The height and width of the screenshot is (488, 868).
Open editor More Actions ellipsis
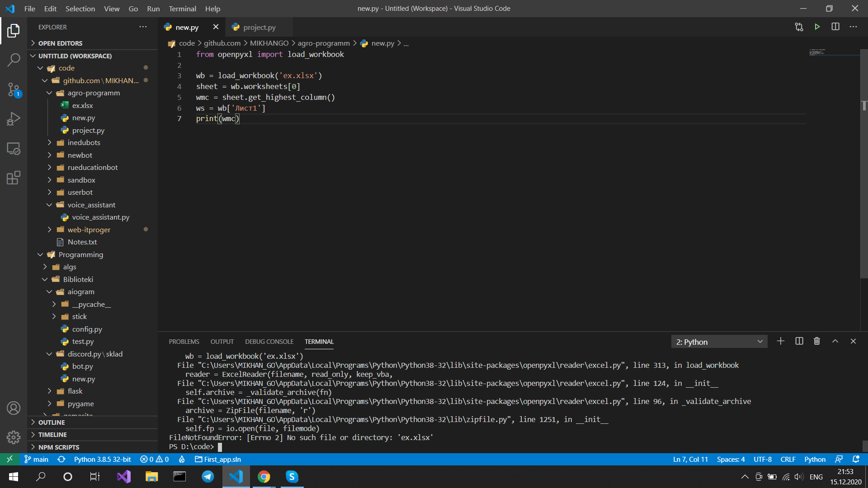853,27
